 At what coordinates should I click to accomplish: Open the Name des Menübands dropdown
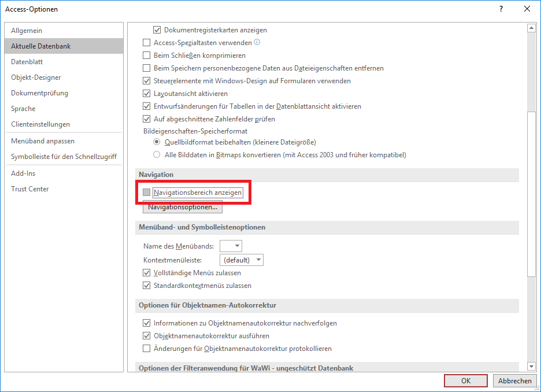[x=231, y=246]
